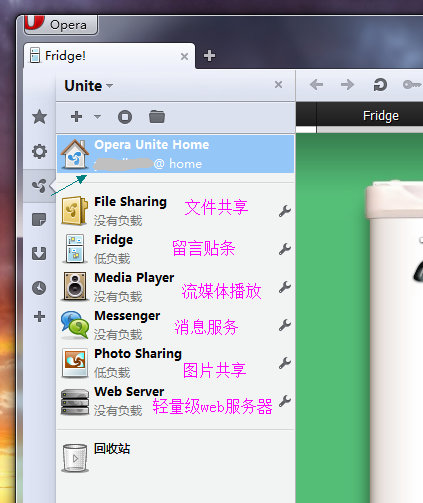The height and width of the screenshot is (503, 423).
Task: Select the Media Player application
Action: tap(175, 287)
